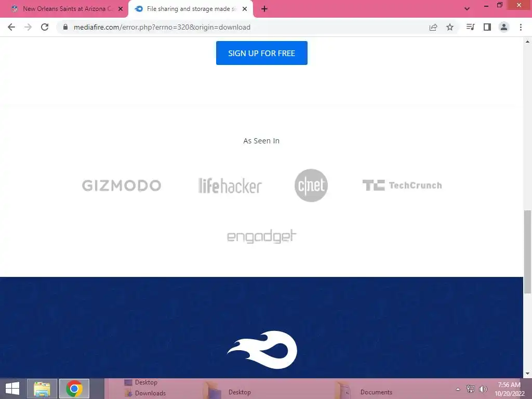Click the forward navigation arrow

(x=28, y=27)
